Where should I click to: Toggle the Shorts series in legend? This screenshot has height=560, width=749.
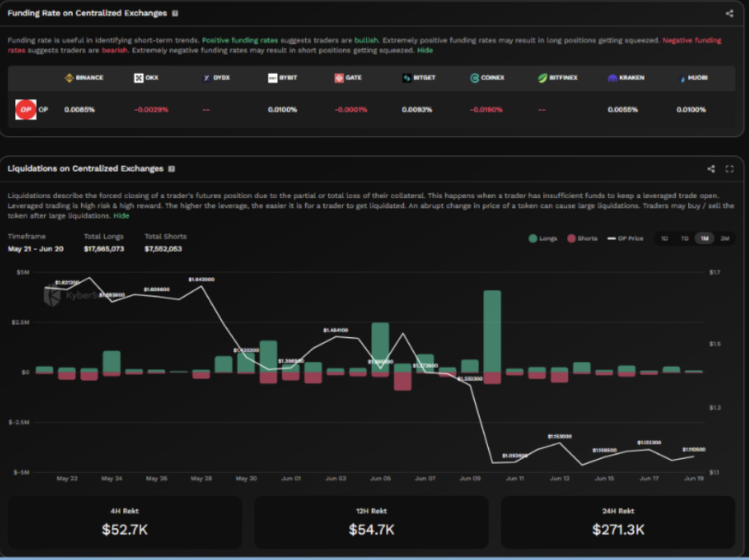582,239
